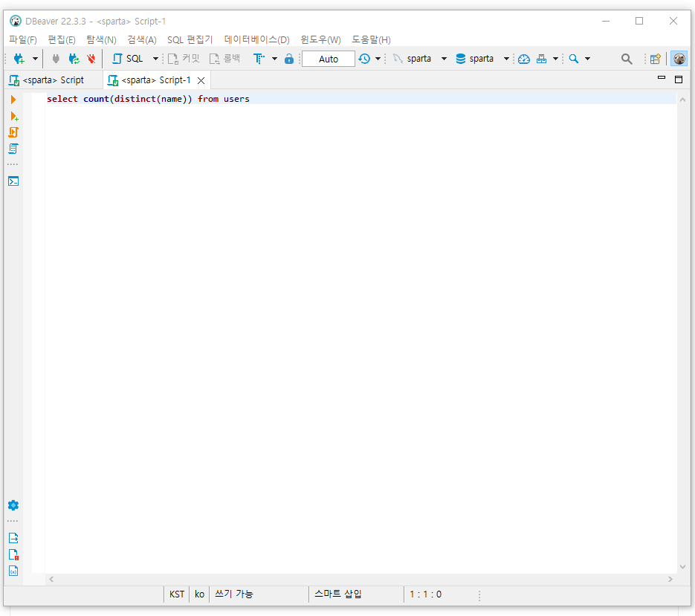The width and height of the screenshot is (695, 616).
Task: Click the Open Perspective icon
Action: (655, 59)
